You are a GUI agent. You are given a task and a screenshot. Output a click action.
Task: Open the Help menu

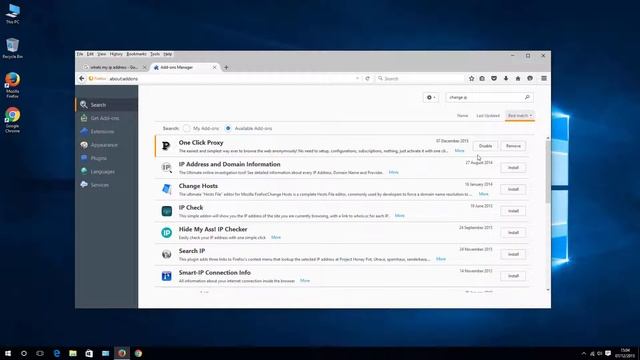click(x=167, y=54)
